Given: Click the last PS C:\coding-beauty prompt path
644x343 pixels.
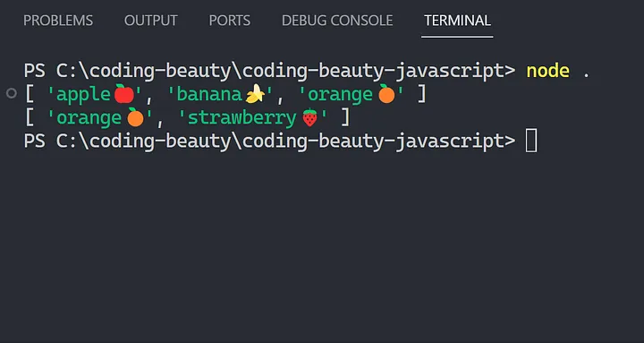Looking at the screenshot, I should click(x=269, y=141).
